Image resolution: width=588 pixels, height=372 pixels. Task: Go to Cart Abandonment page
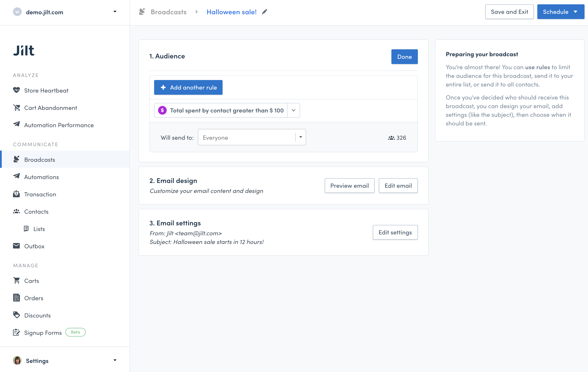point(50,108)
